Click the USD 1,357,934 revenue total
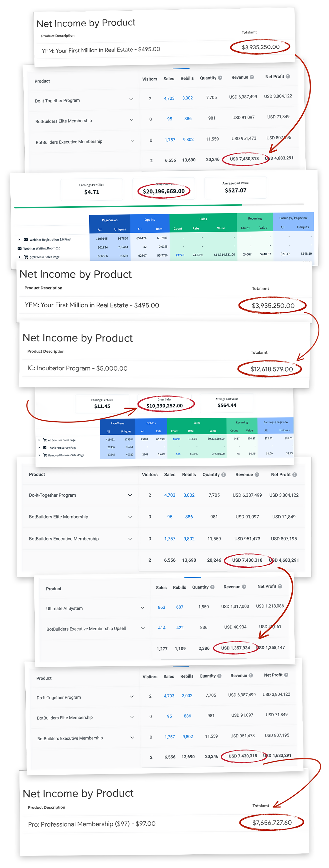 [x=235, y=648]
